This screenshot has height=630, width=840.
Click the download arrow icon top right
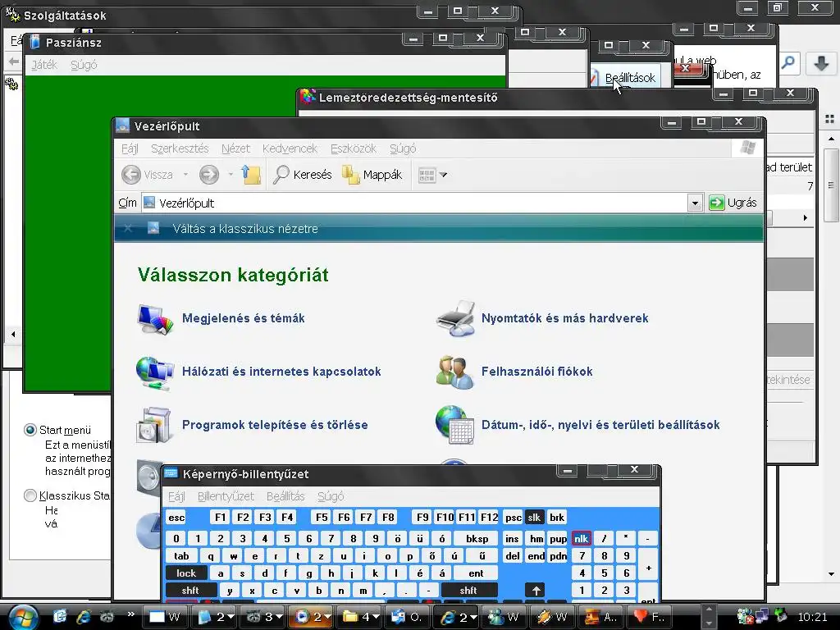pos(820,63)
